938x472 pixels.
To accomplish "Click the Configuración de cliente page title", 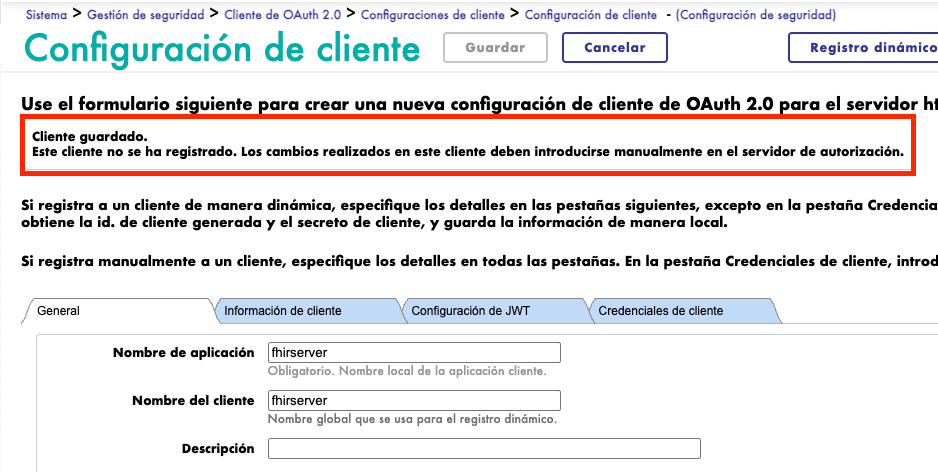I will pos(222,48).
